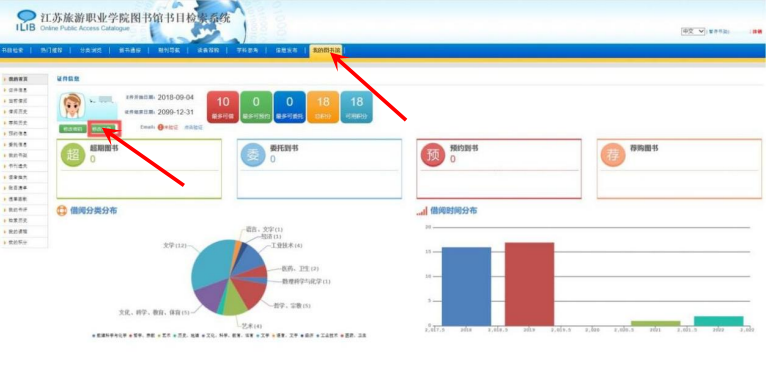This screenshot has height=372, width=769.
Task: Open the 我的图书馆 tab in navigation
Action: point(326,50)
